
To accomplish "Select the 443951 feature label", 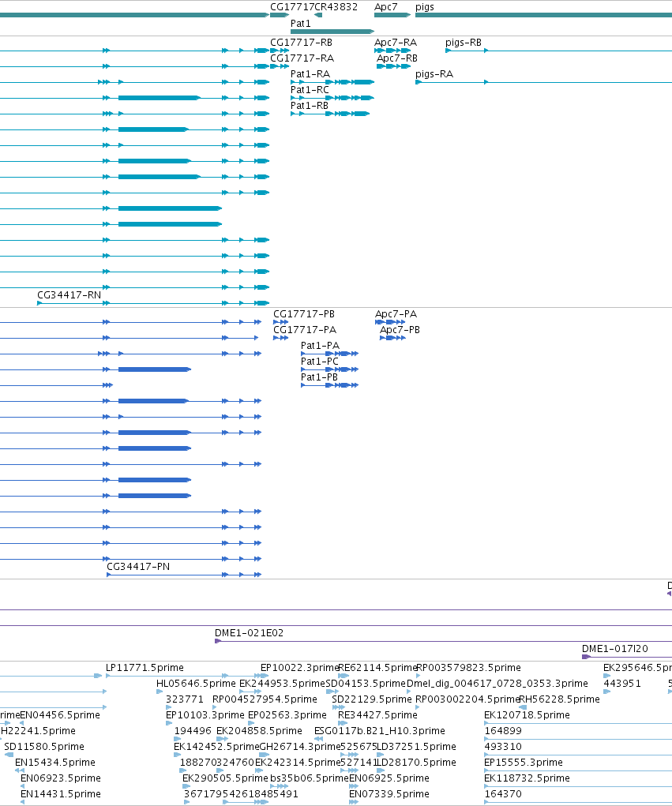I will [x=622, y=684].
